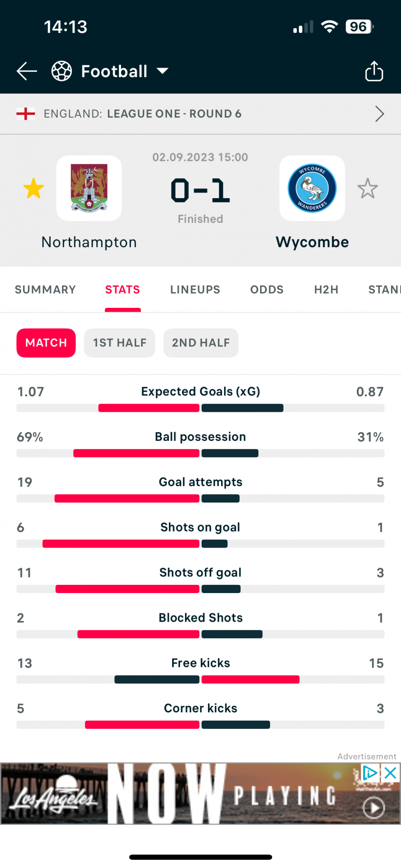Screen dimensions: 401x868
Task: Tap the England flag icon
Action: pos(26,114)
